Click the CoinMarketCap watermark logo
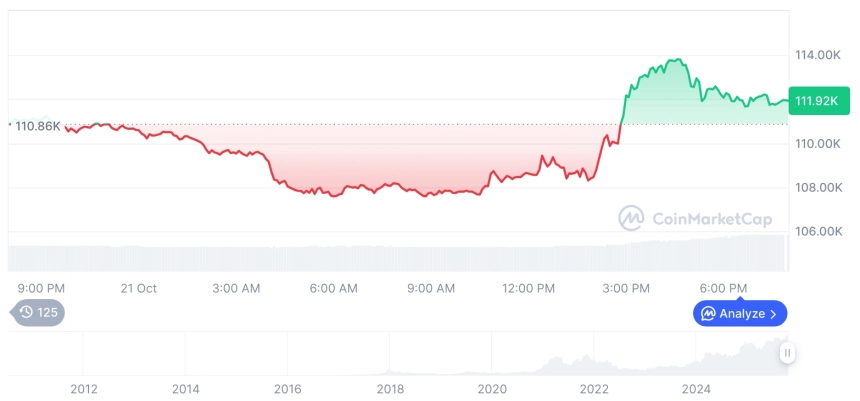860x401 pixels. [631, 217]
